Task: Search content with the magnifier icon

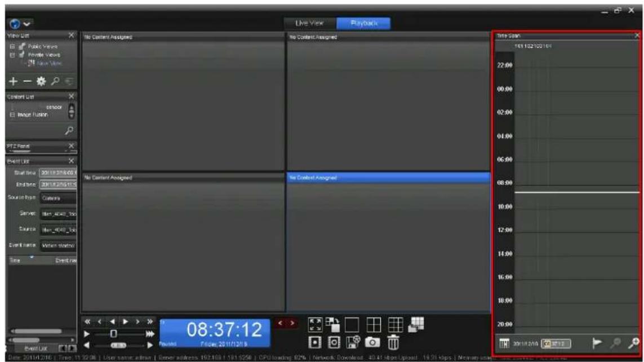Action: click(x=69, y=131)
